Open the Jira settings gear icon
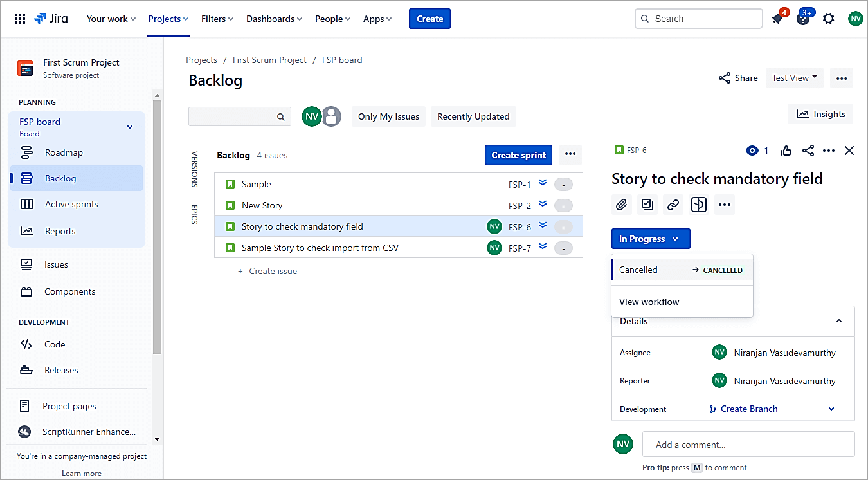868x480 pixels. coord(829,19)
